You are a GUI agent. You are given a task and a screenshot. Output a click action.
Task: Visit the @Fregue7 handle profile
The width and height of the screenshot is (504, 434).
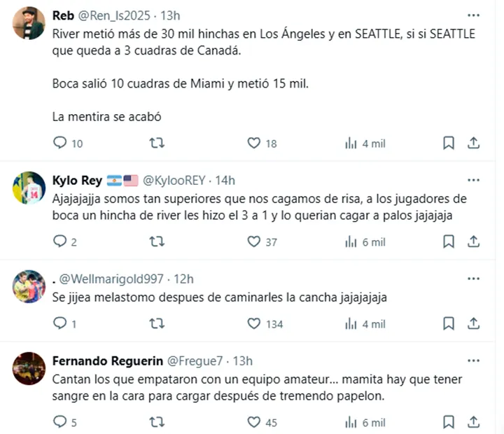click(195, 361)
